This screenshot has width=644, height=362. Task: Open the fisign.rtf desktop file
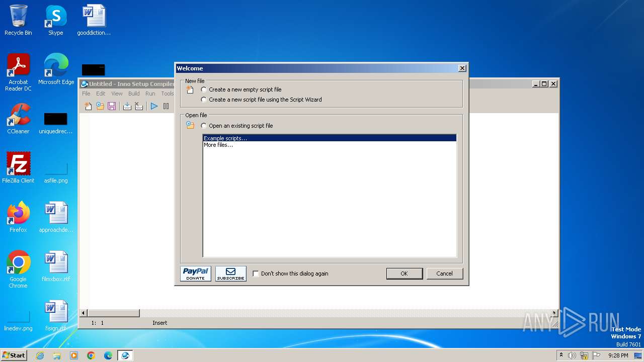(56, 316)
